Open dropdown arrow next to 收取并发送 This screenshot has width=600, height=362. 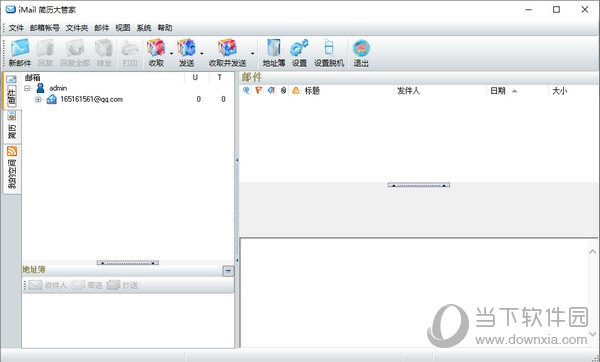point(253,54)
